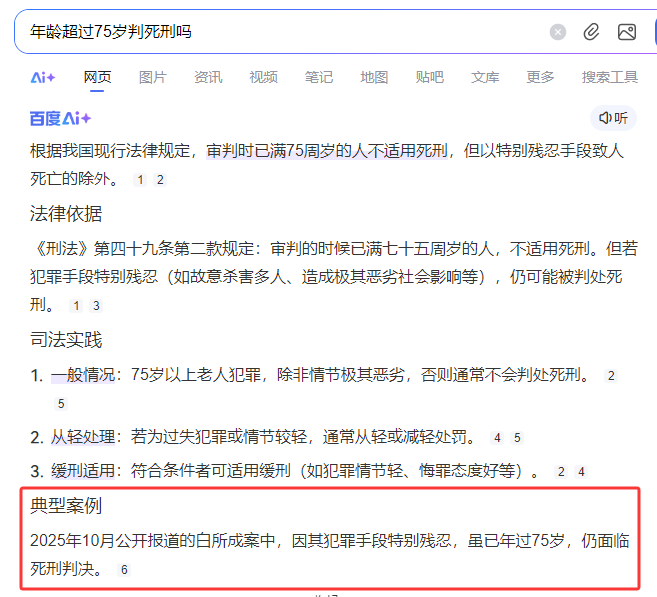Open the 文库 tab
Screen dimensions: 657x597
click(x=484, y=77)
